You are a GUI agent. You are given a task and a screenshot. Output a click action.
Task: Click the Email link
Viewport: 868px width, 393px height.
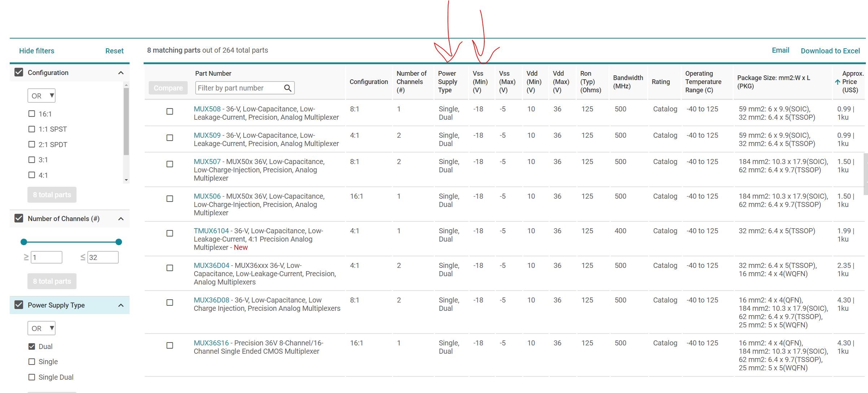pyautogui.click(x=780, y=50)
